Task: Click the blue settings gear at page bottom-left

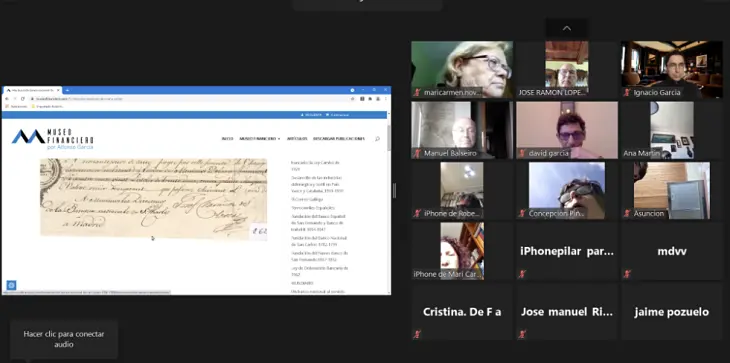Action: pos(11,285)
